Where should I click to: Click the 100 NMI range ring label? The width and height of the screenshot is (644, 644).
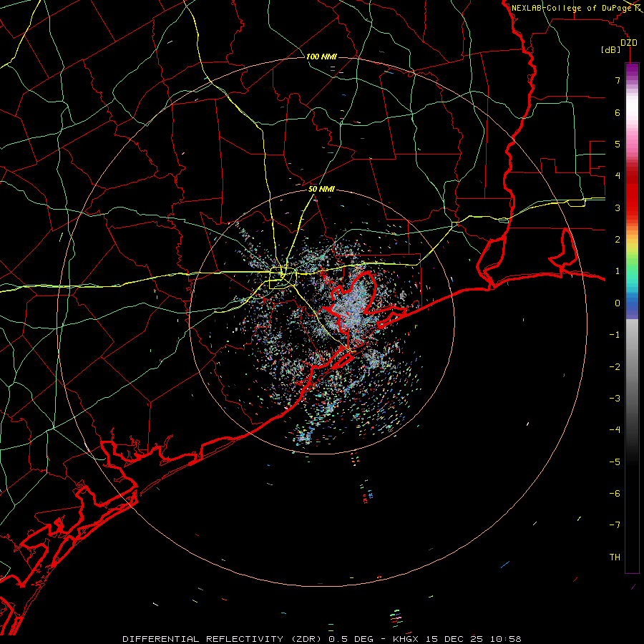321,57
